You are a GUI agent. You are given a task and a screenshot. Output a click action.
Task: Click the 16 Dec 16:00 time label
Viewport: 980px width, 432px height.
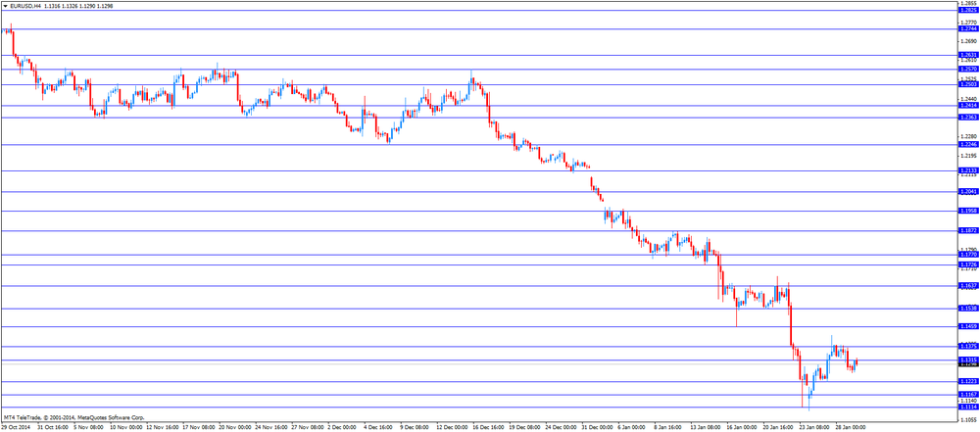click(x=489, y=428)
